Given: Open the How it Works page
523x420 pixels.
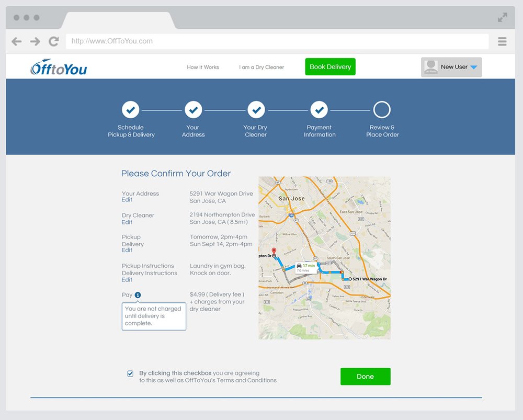Looking at the screenshot, I should [x=203, y=67].
